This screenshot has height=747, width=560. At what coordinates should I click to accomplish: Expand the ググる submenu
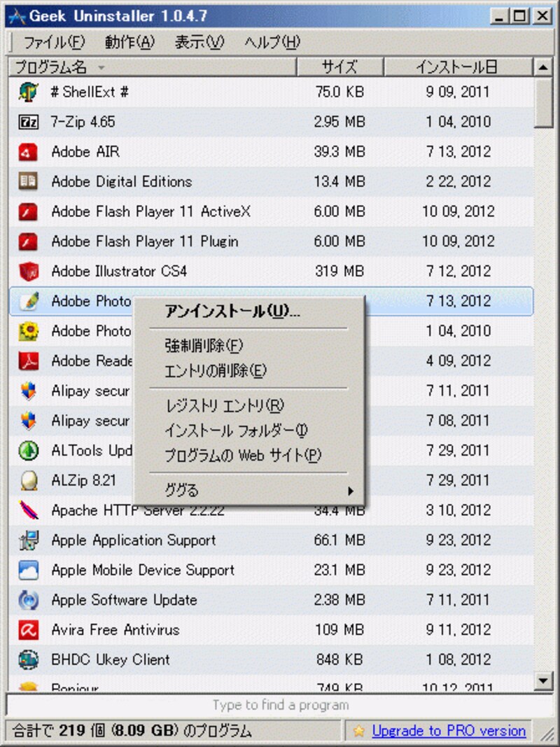coord(249,490)
